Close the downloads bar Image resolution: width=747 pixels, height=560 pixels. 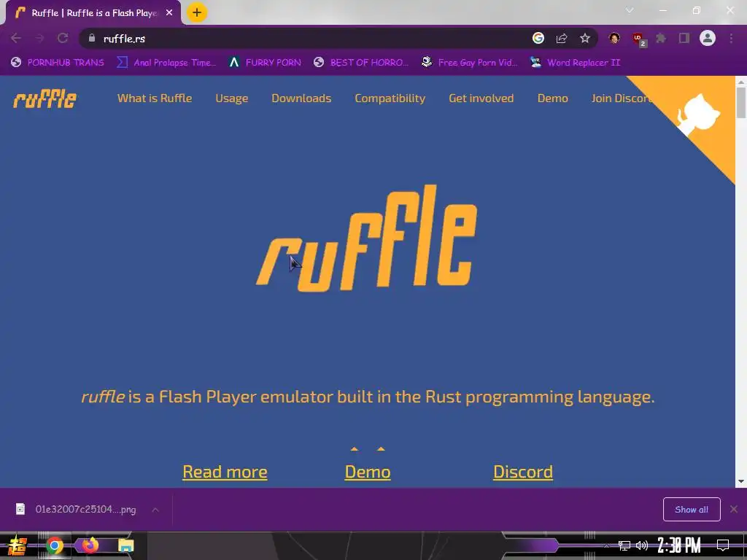pos(734,510)
